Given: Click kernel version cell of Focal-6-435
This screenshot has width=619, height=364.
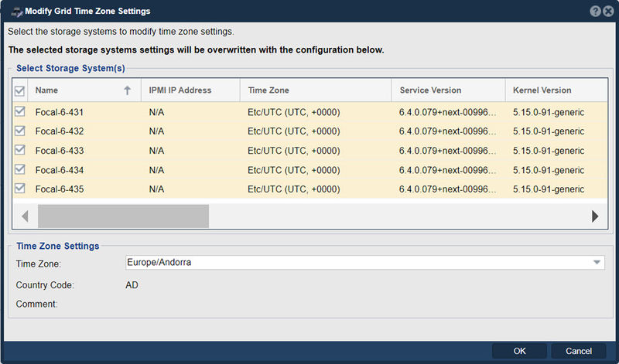Looking at the screenshot, I should (x=549, y=189).
